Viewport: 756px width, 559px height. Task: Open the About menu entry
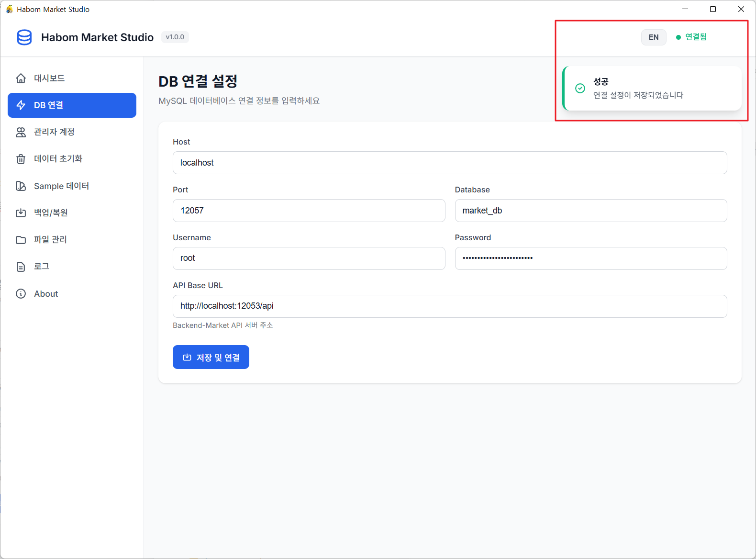[46, 294]
